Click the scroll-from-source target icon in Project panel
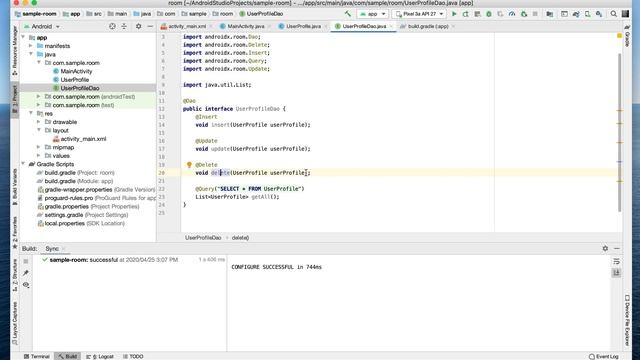The height and width of the screenshot is (360, 640). pyautogui.click(x=112, y=26)
